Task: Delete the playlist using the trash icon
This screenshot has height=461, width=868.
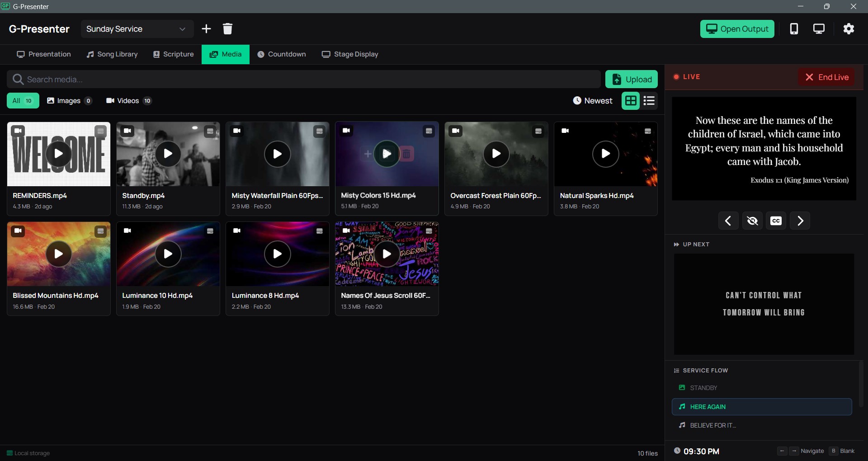Action: click(227, 28)
